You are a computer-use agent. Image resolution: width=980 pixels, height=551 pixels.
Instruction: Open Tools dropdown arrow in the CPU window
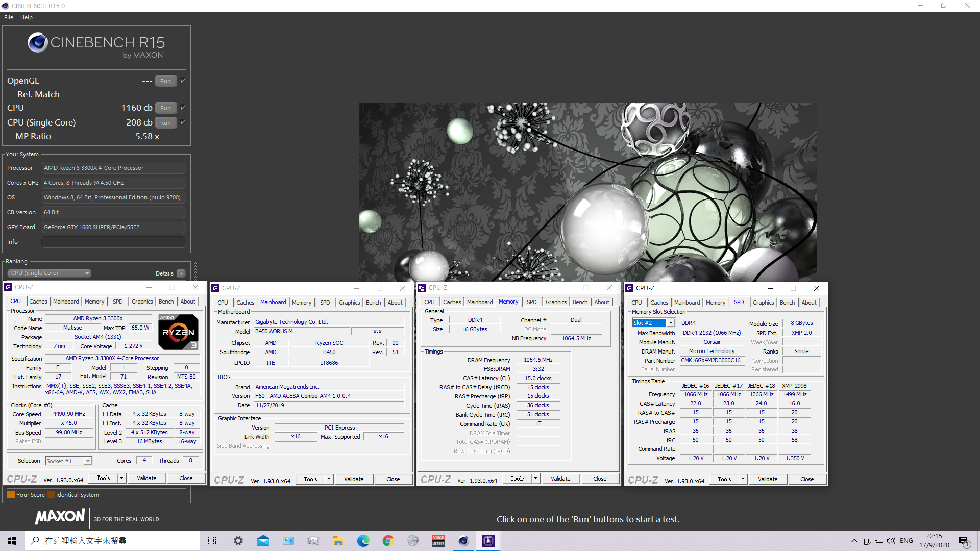(121, 478)
